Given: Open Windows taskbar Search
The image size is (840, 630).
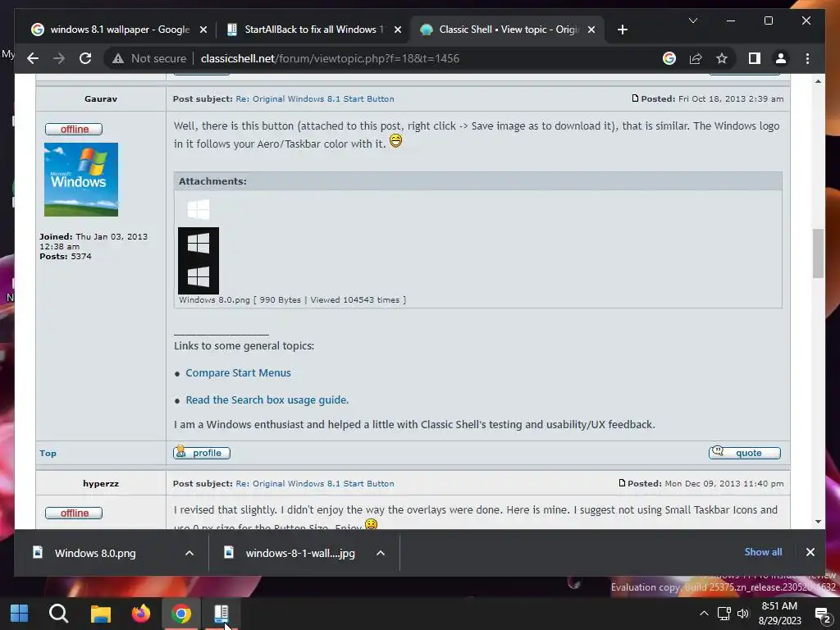Looking at the screenshot, I should tap(59, 614).
